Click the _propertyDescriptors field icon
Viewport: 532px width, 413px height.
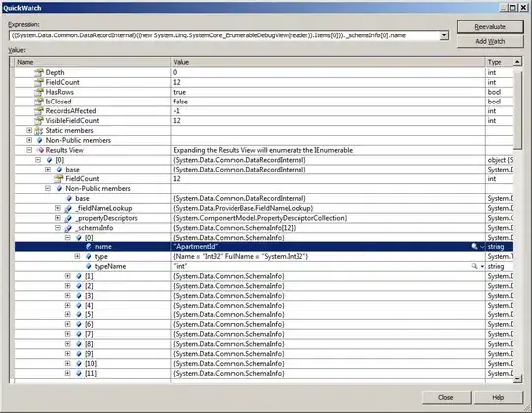[68, 218]
